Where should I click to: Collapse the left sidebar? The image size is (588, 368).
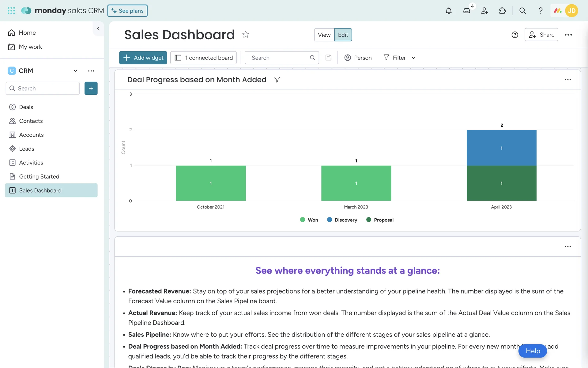click(x=98, y=29)
